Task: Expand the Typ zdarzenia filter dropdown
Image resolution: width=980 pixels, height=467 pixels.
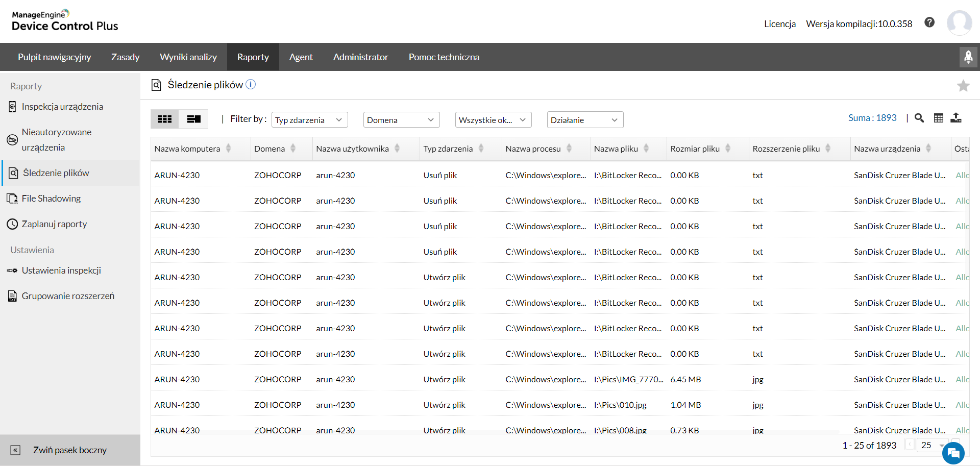Action: pos(309,120)
